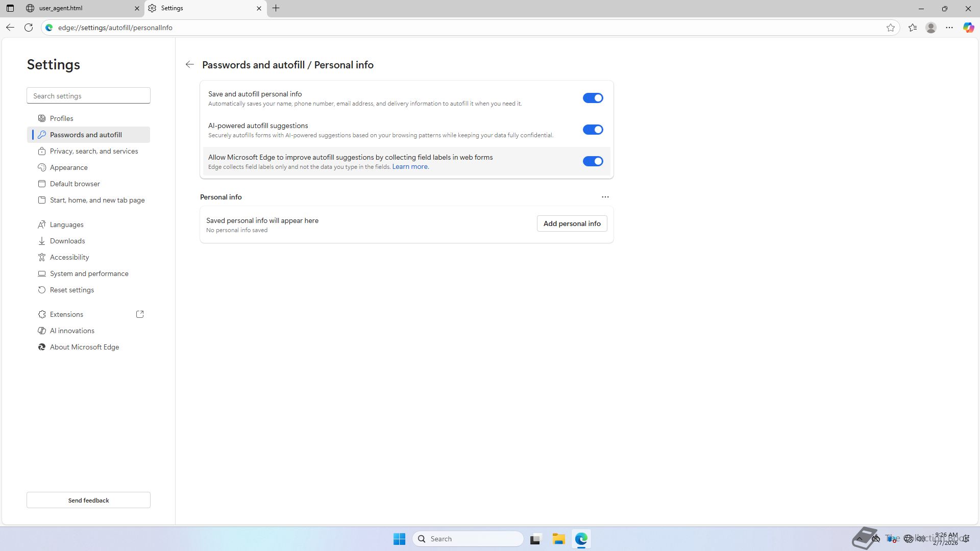
Task: Turn off AI-powered autofill suggestions toggle
Action: pyautogui.click(x=593, y=130)
